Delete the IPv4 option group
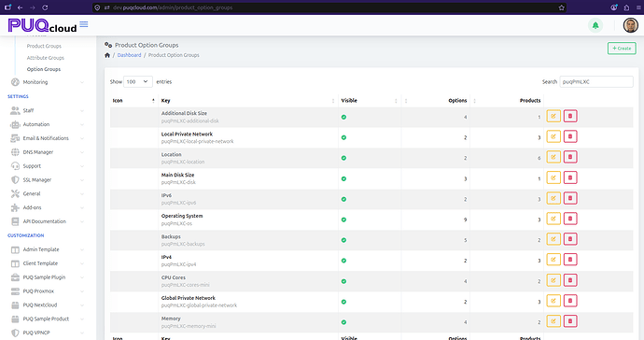Screen dimensions: 644x340 [570, 260]
